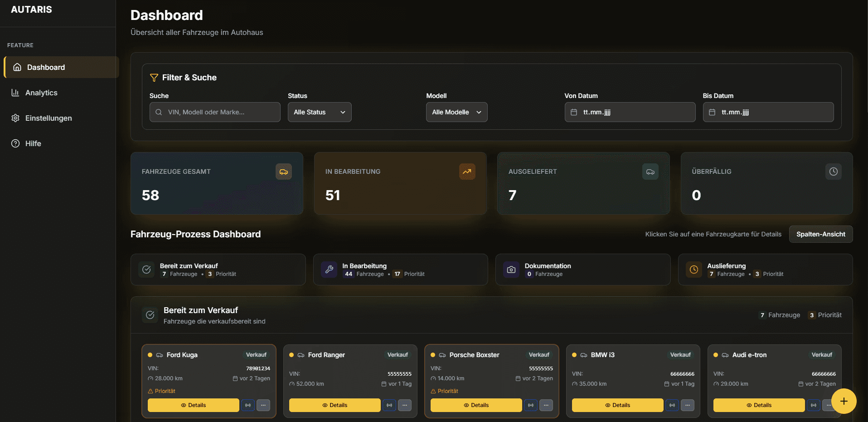This screenshot has width=868, height=422.
Task: Click the VIN, Modell oder Marke search field
Action: click(215, 112)
